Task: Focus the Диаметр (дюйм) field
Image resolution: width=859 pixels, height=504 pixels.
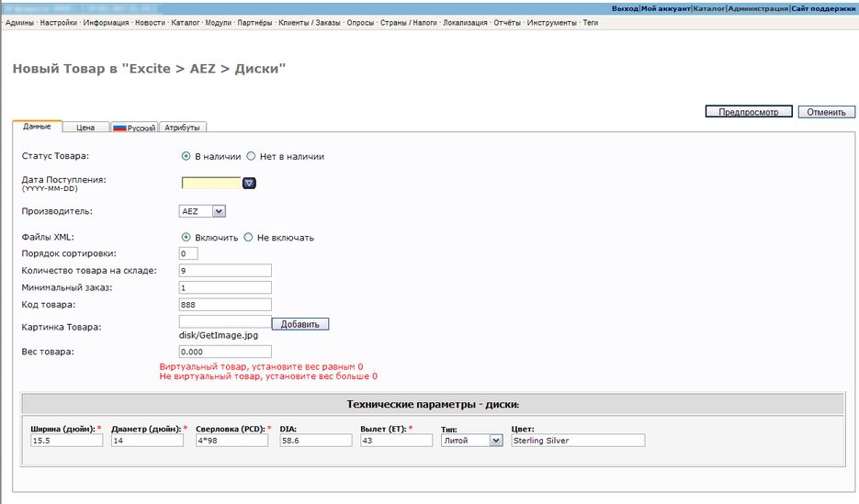Action: [x=147, y=441]
